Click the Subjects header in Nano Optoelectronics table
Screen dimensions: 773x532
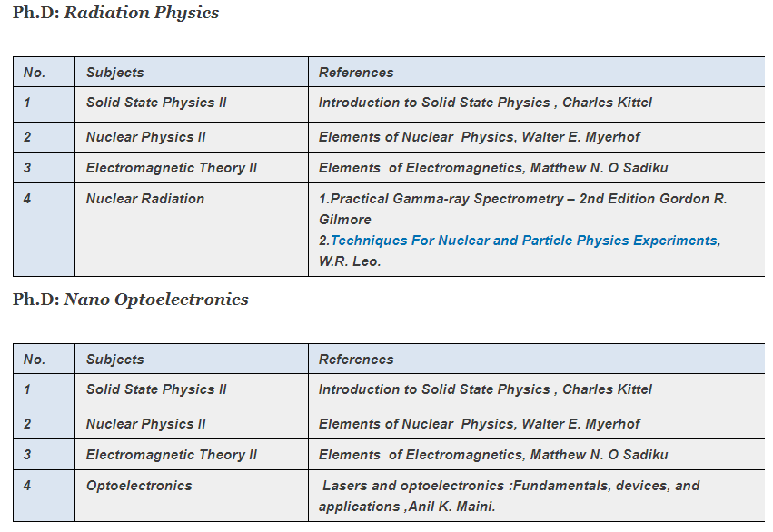pos(114,360)
